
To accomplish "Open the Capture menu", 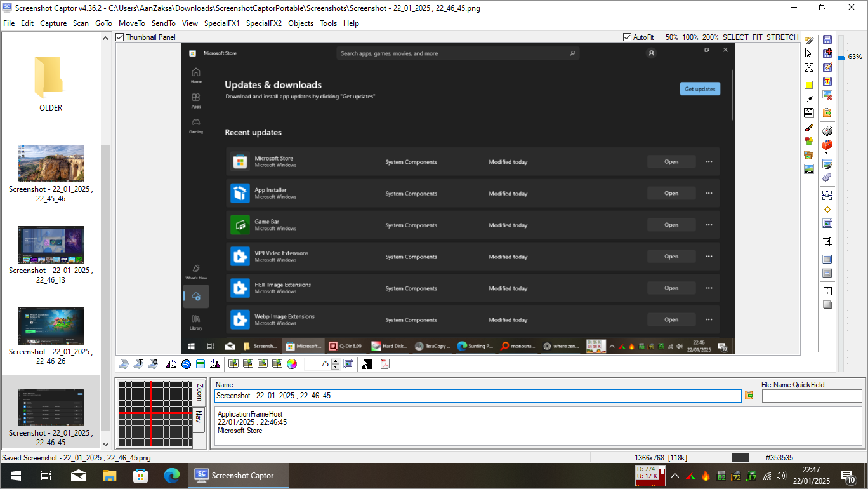I will 53,23.
